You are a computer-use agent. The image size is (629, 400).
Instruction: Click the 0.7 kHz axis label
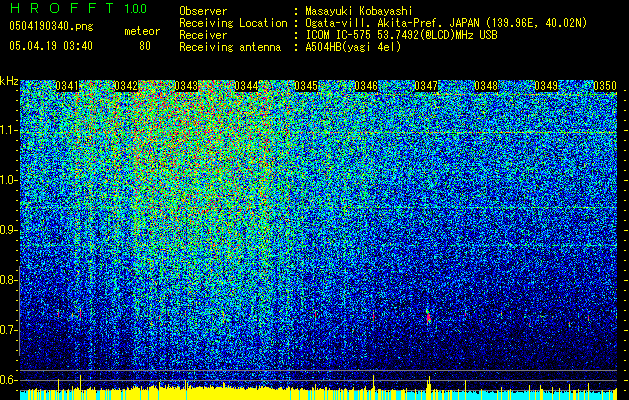click(x=9, y=330)
